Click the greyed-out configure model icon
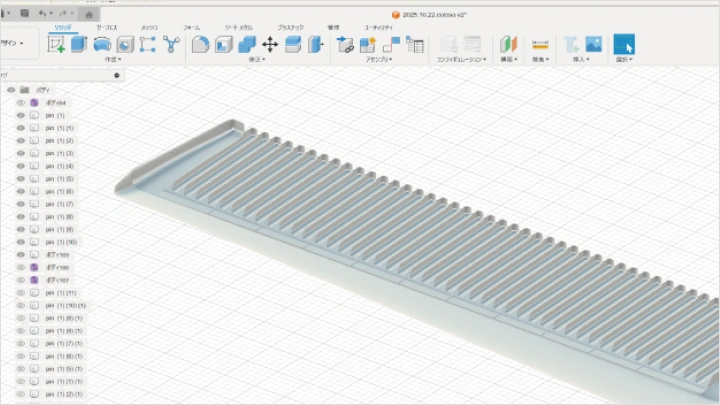 [x=449, y=45]
